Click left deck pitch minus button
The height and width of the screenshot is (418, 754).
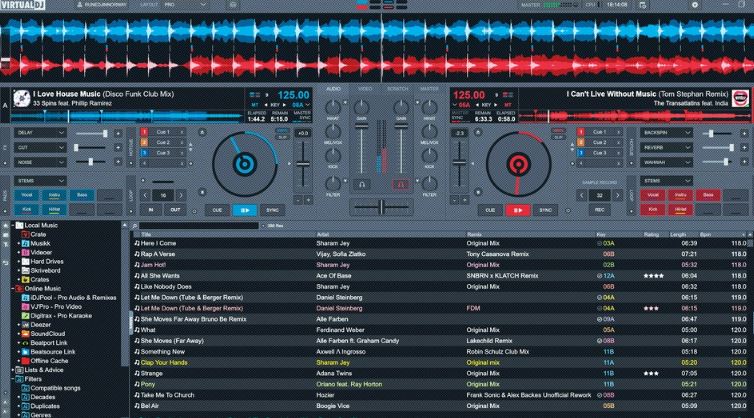coord(298,199)
